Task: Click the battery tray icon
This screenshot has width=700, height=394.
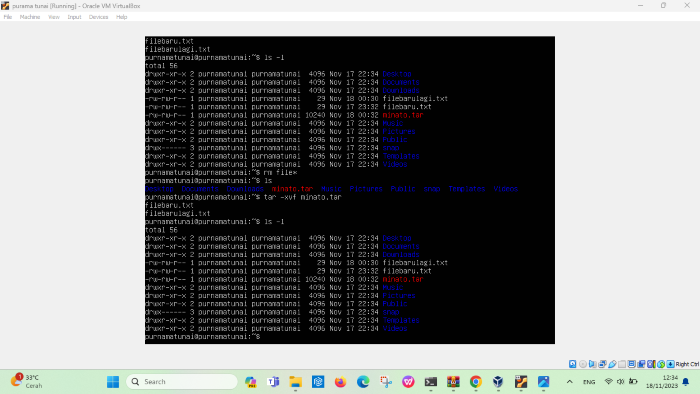Action: click(633, 382)
